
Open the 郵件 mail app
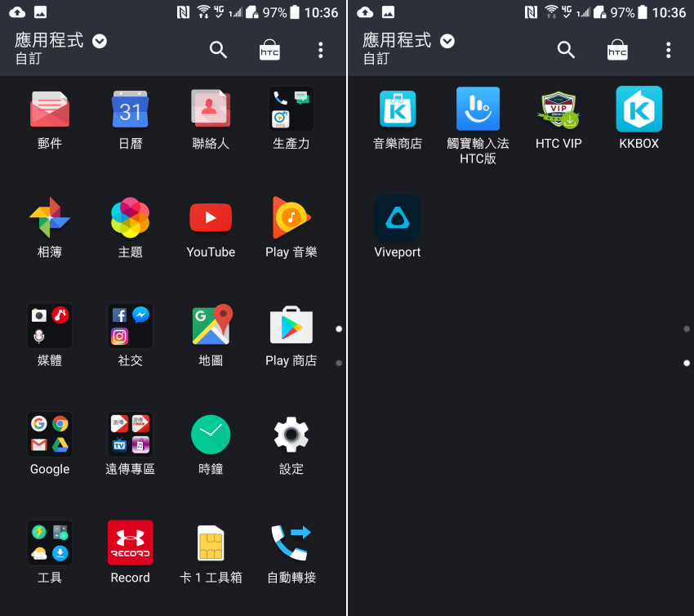50,109
